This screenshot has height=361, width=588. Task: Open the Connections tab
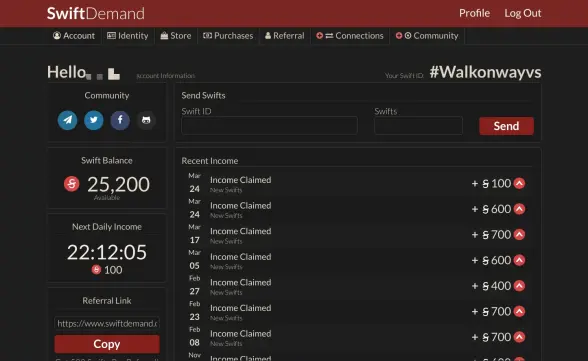click(350, 36)
